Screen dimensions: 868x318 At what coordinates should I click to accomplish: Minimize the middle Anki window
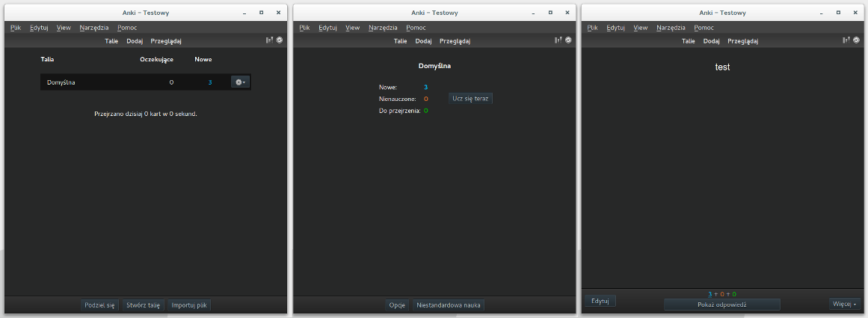pos(533,12)
